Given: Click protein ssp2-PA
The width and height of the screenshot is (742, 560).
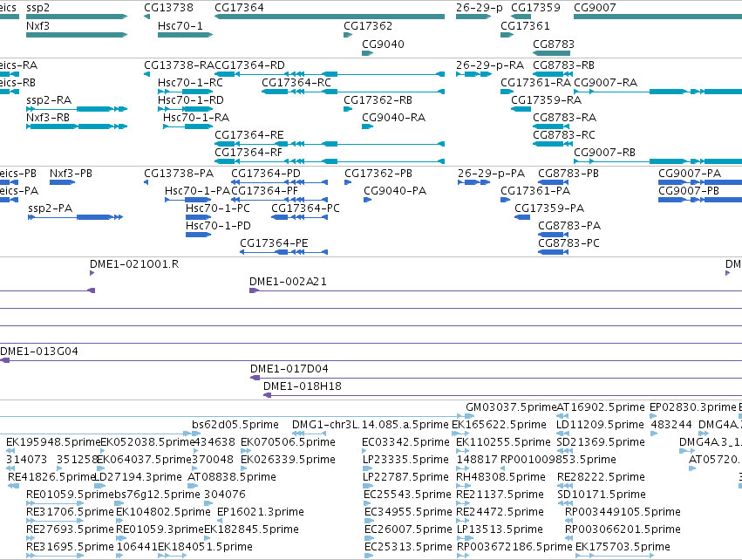Looking at the screenshot, I should 76,217.
